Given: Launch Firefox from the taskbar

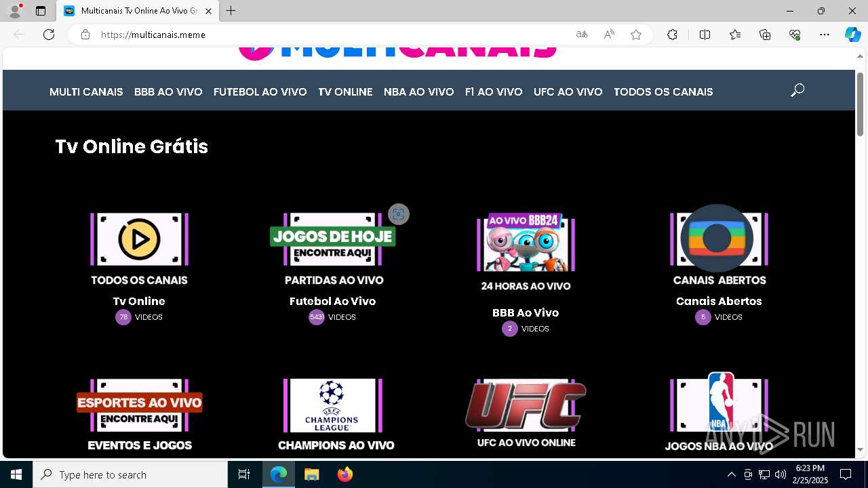Looking at the screenshot, I should coord(345,474).
